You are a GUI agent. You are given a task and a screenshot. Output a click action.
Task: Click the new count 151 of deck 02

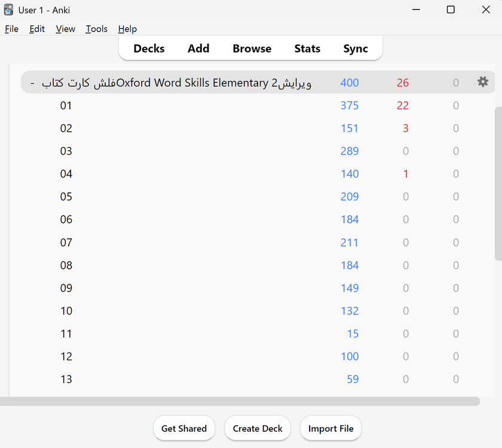pos(349,128)
